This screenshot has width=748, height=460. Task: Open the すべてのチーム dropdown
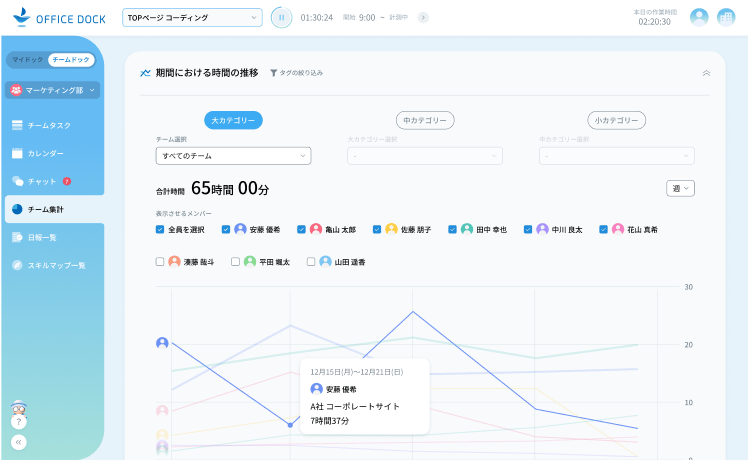pos(233,156)
